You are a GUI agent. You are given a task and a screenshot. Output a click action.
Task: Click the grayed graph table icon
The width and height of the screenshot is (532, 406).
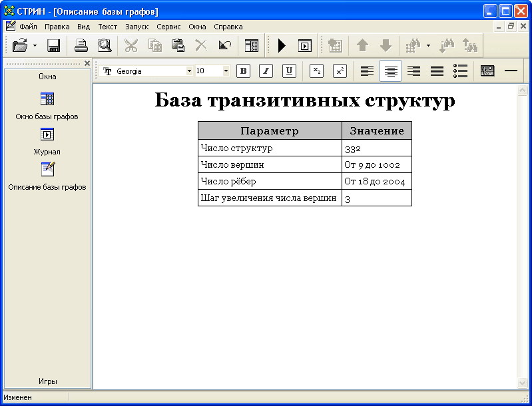pyautogui.click(x=335, y=45)
